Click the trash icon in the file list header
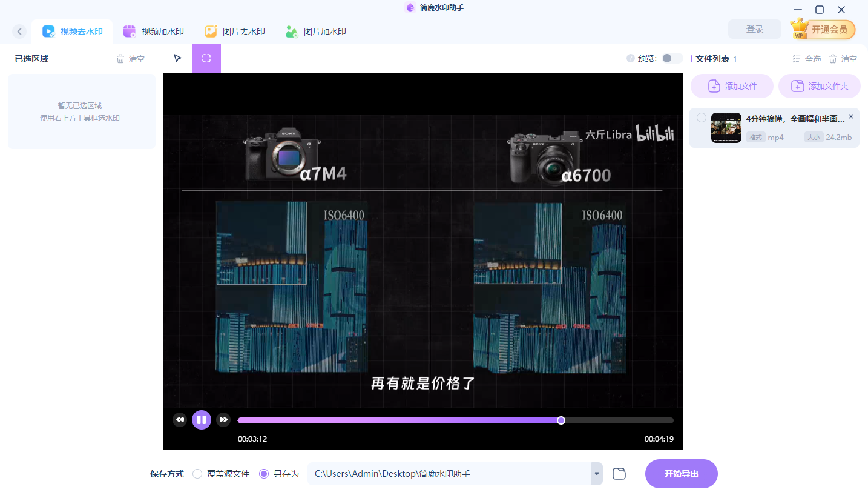Viewport: 868px width, 498px height. pyautogui.click(x=833, y=59)
